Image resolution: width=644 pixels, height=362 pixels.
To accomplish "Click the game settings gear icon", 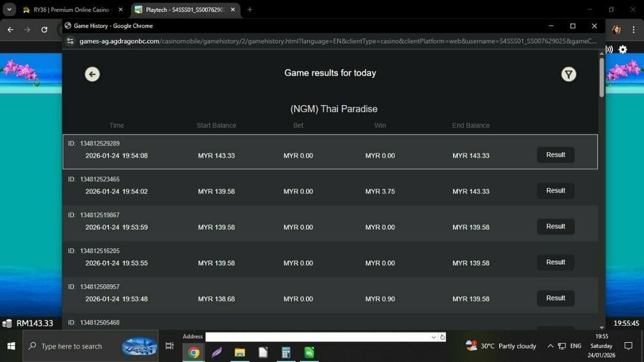I will click(x=623, y=50).
